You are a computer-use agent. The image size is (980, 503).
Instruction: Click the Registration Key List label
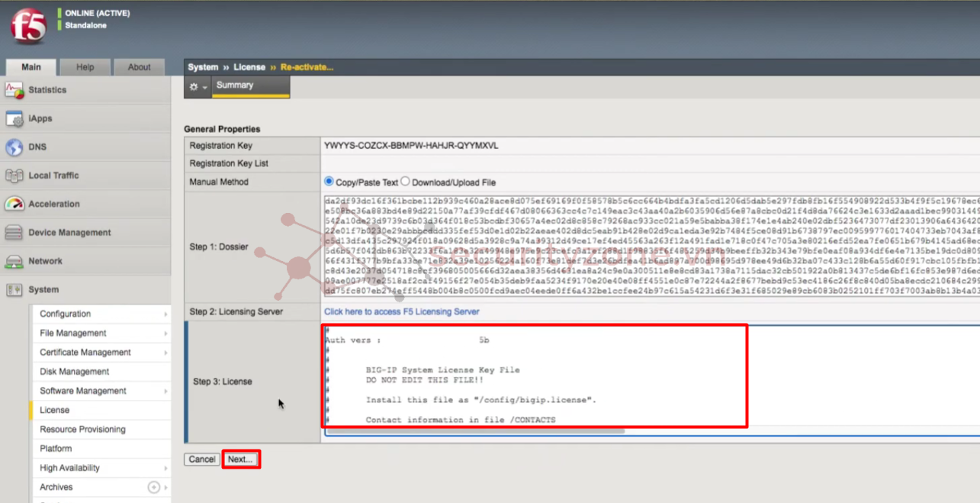tap(229, 163)
